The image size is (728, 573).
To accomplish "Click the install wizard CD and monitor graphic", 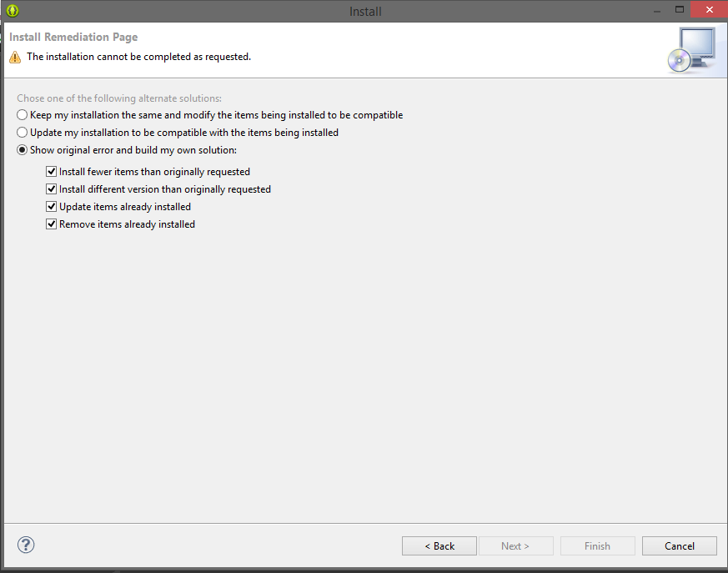I will click(x=691, y=50).
